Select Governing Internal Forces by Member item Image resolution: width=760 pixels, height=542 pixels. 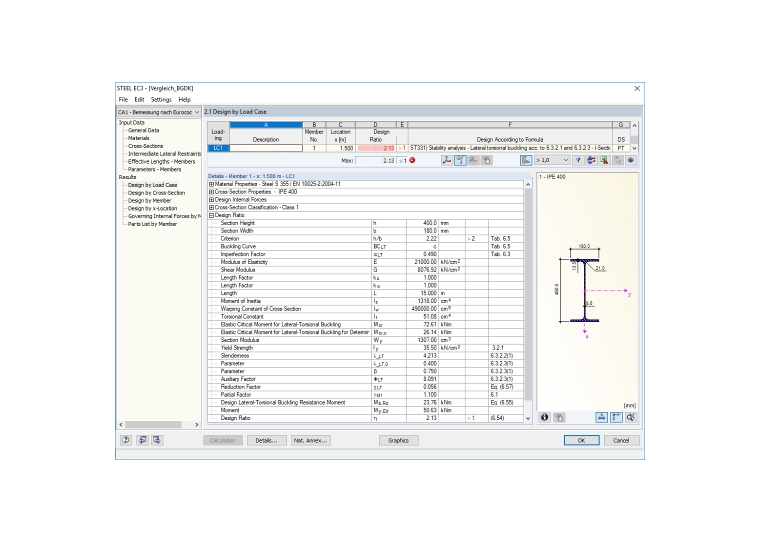(164, 216)
